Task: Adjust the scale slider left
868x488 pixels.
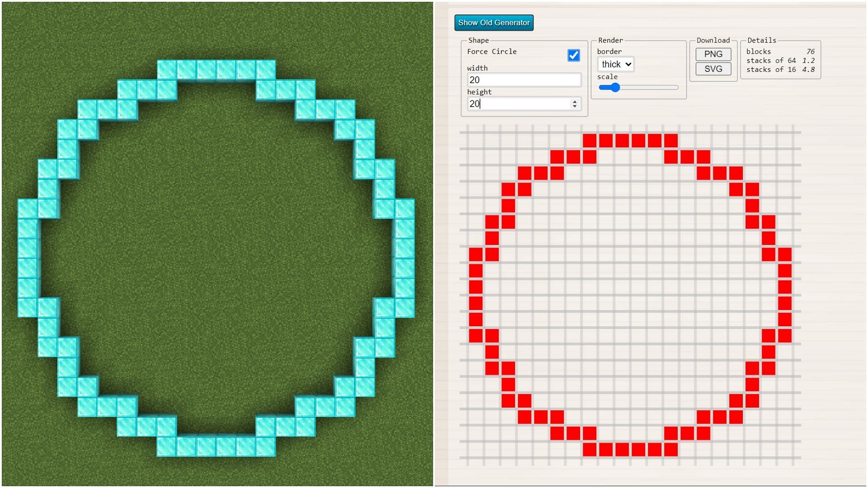Action: tap(601, 87)
